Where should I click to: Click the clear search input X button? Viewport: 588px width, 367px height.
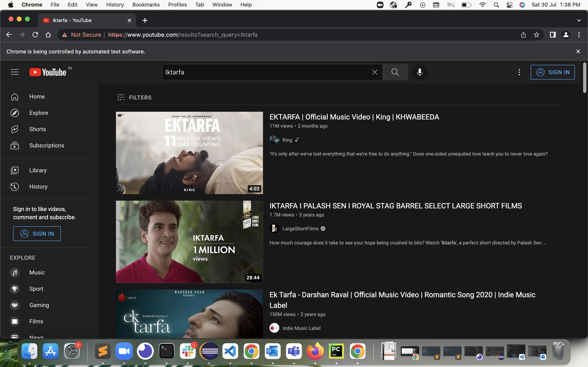tap(374, 72)
